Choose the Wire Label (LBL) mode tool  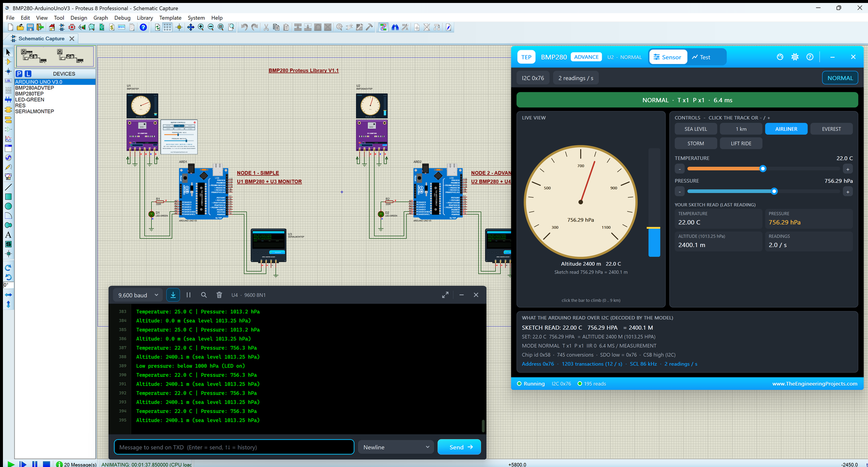(x=8, y=81)
